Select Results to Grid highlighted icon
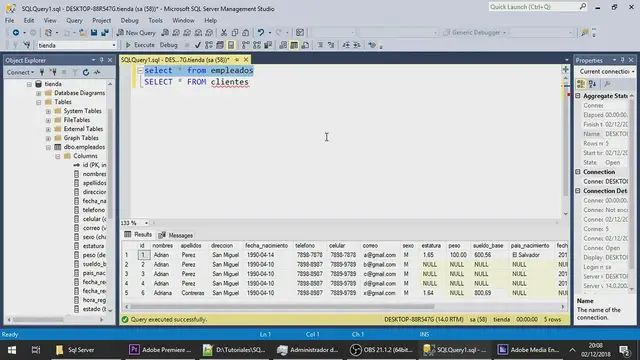640x360 pixels. point(294,45)
